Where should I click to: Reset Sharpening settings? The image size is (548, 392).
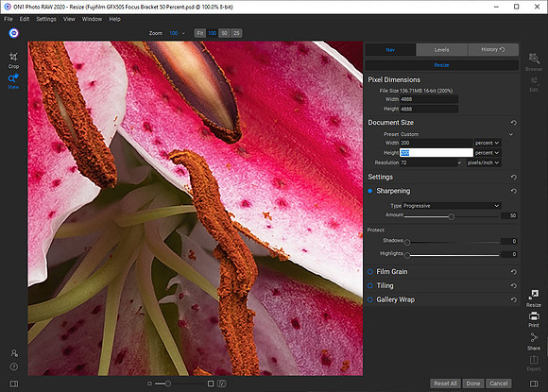[x=513, y=191]
